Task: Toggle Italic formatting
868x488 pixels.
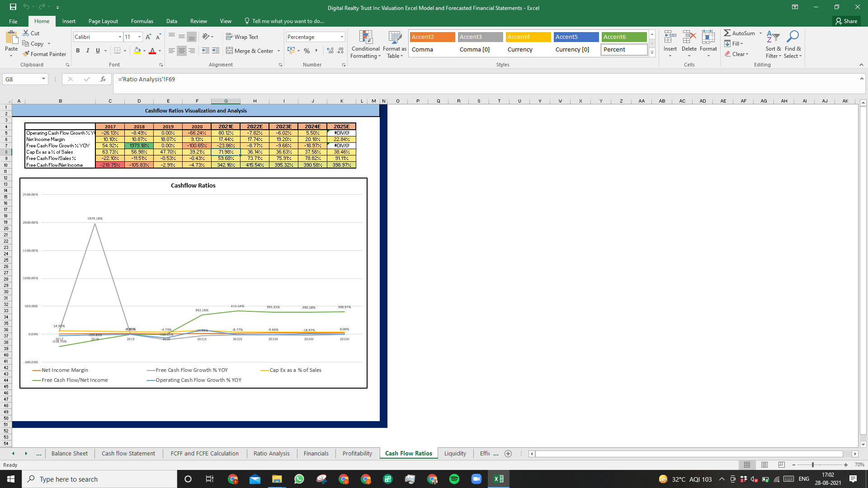Action: [x=88, y=51]
